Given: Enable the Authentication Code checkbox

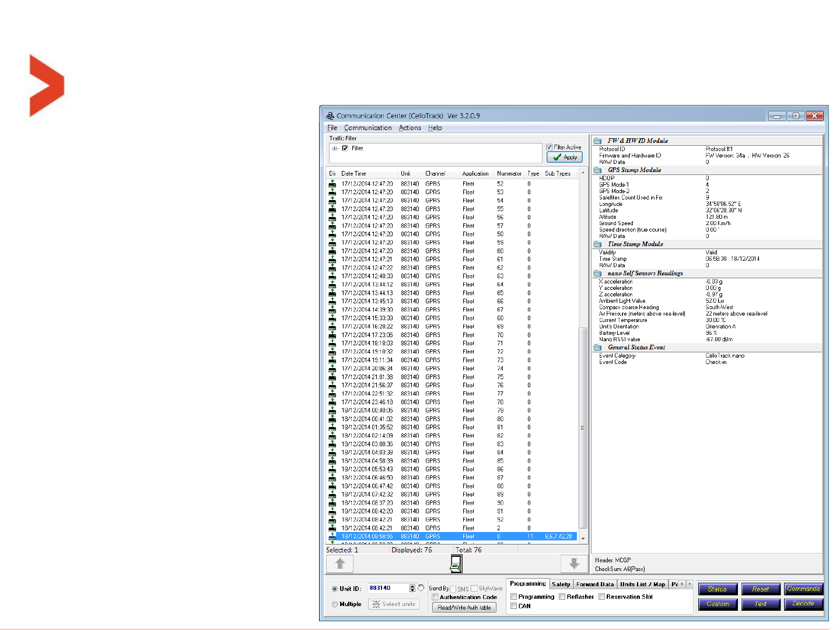Looking at the screenshot, I should 435,597.
